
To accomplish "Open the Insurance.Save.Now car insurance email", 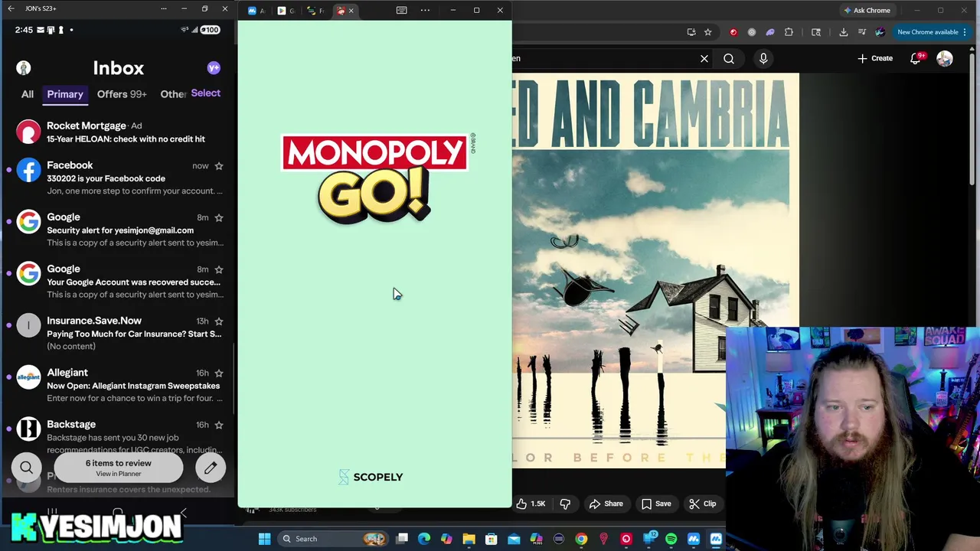I will tap(119, 333).
